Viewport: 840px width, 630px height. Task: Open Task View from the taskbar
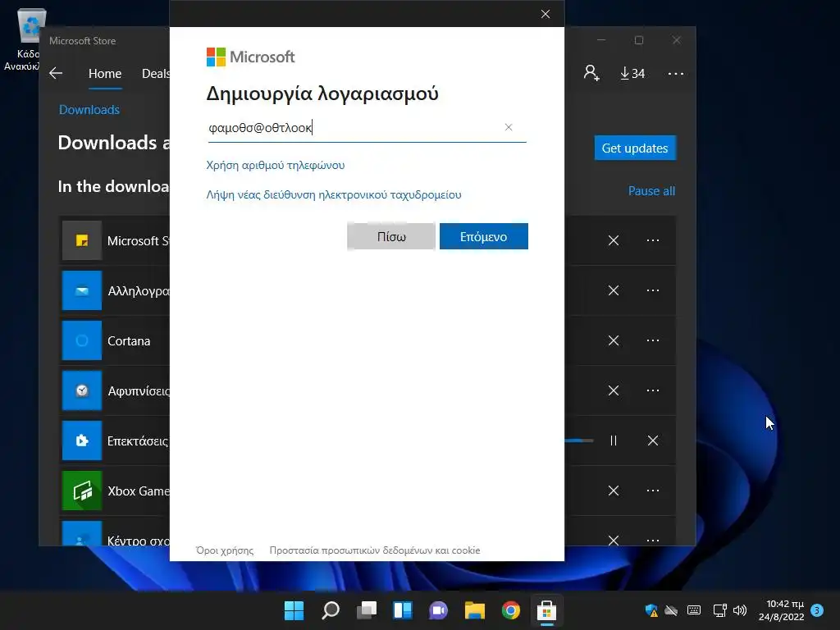(x=367, y=610)
